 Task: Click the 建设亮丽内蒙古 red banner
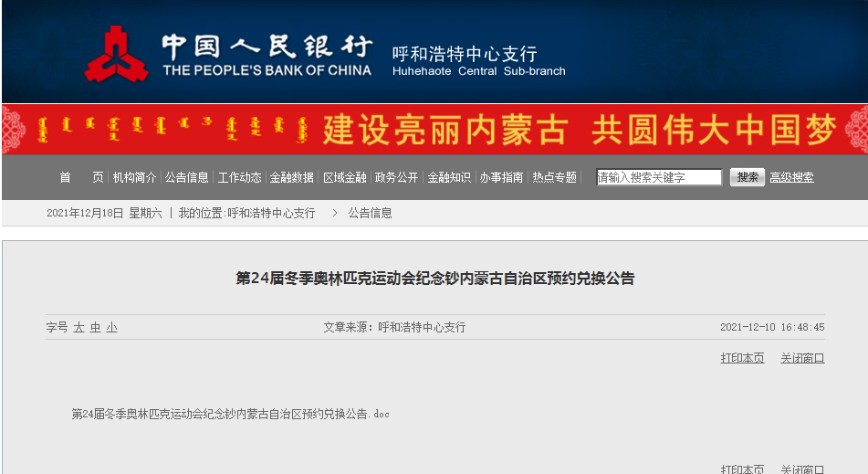[434, 129]
